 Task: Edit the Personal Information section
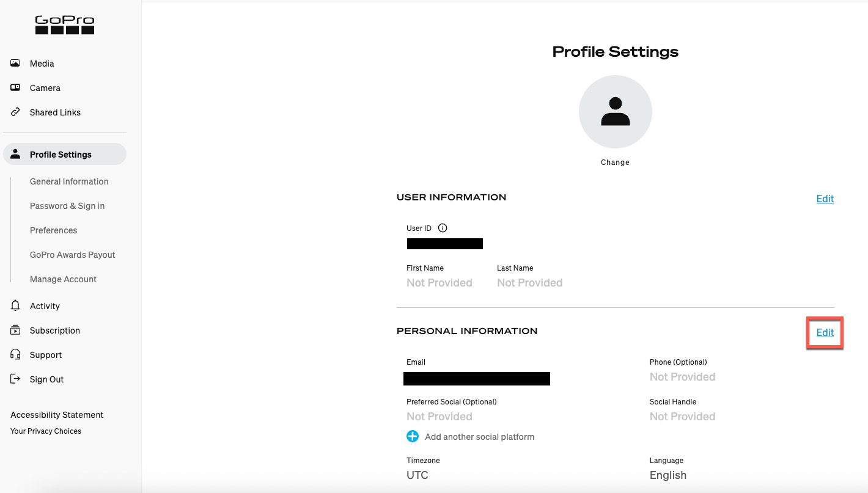point(825,332)
